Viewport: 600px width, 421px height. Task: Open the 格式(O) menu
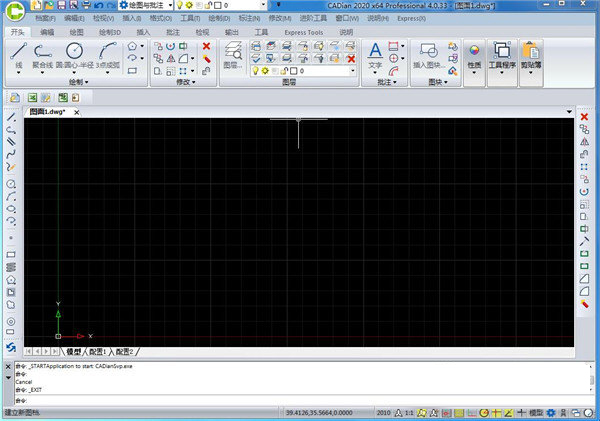click(159, 18)
